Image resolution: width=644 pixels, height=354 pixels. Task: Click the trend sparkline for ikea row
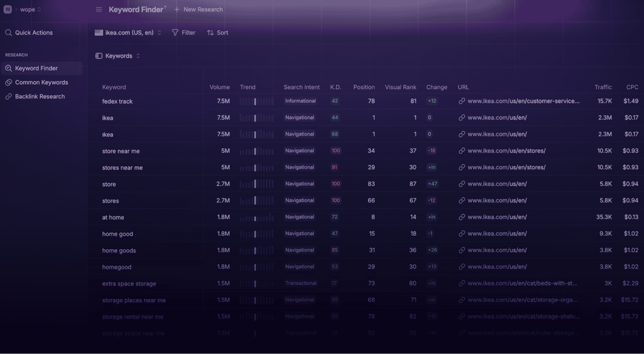pyautogui.click(x=256, y=118)
